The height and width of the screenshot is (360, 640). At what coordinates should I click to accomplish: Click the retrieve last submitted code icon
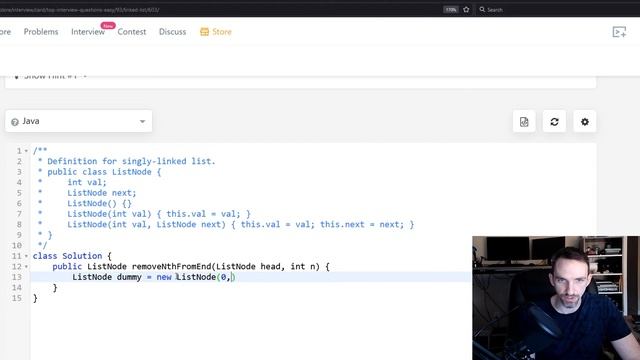[x=524, y=122]
